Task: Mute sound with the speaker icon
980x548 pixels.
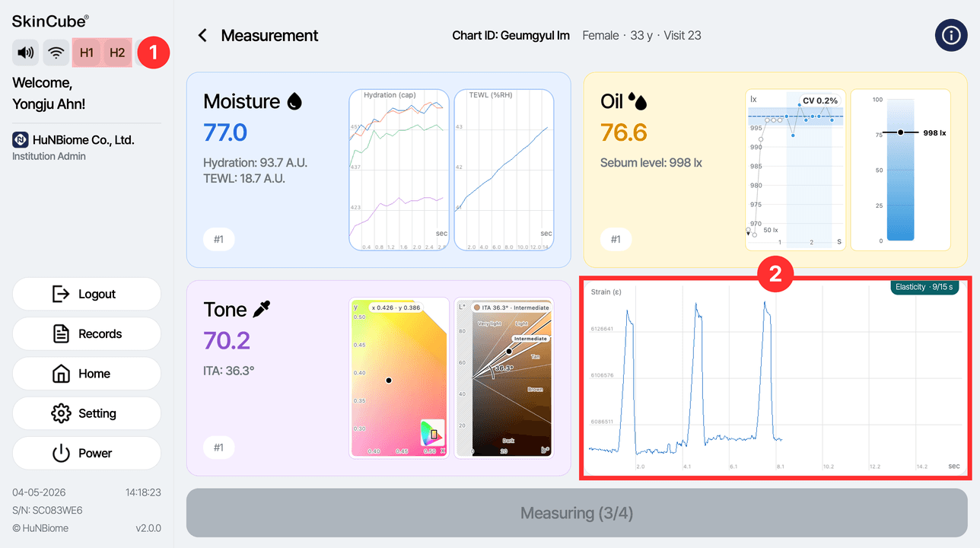Action: 26,53
